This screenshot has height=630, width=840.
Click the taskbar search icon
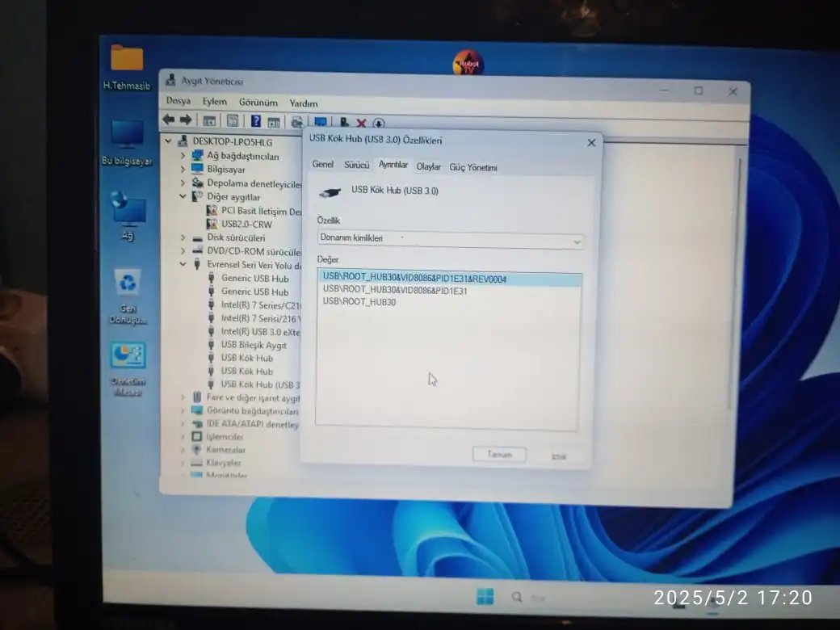[516, 597]
